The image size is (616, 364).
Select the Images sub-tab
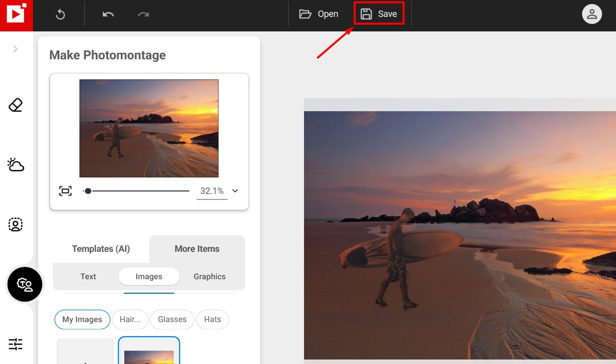click(149, 276)
